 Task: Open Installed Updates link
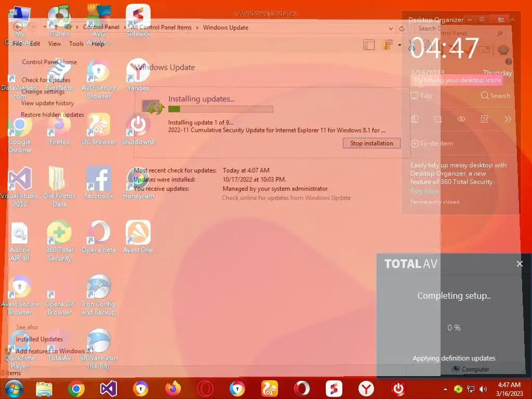[x=39, y=339]
